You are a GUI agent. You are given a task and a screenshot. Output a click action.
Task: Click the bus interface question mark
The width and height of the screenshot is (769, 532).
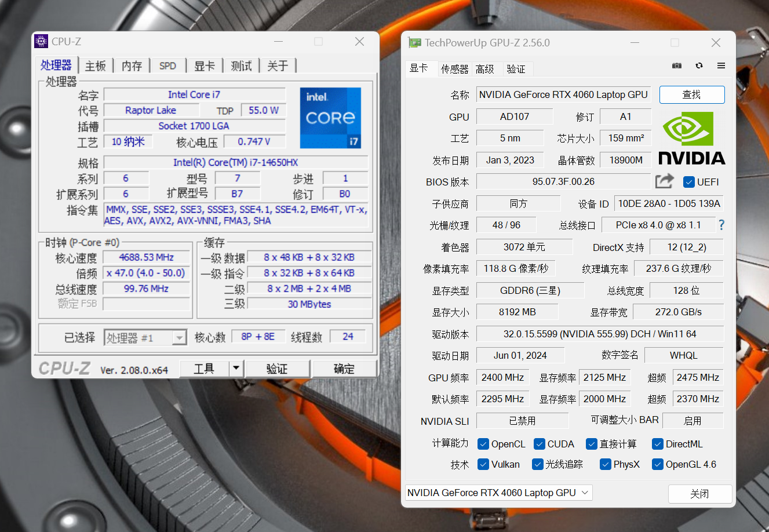point(721,225)
